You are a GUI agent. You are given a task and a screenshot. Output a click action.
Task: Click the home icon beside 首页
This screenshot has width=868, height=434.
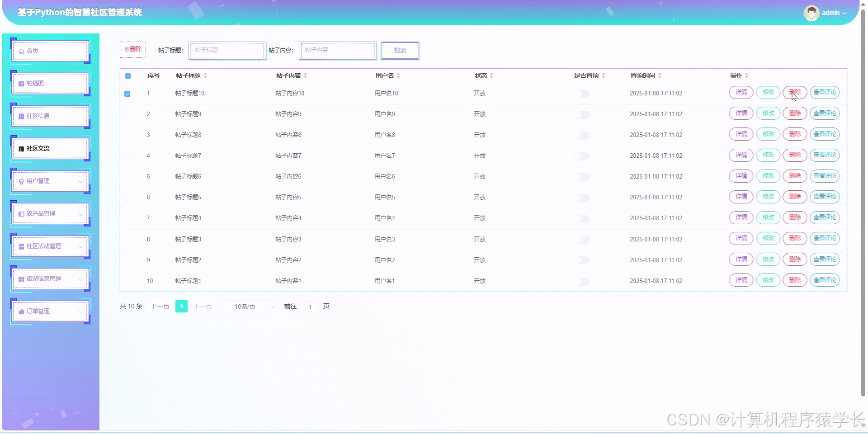(x=21, y=51)
